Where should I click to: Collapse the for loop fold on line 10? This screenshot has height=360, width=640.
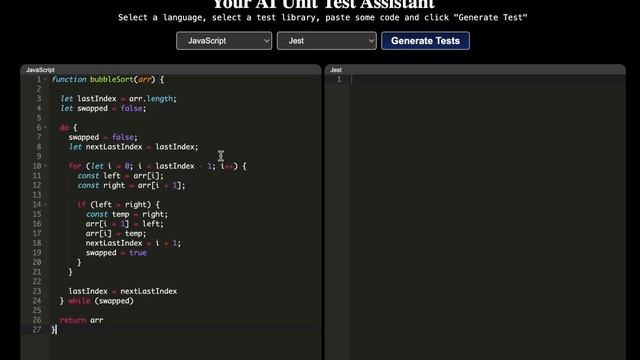click(45, 166)
